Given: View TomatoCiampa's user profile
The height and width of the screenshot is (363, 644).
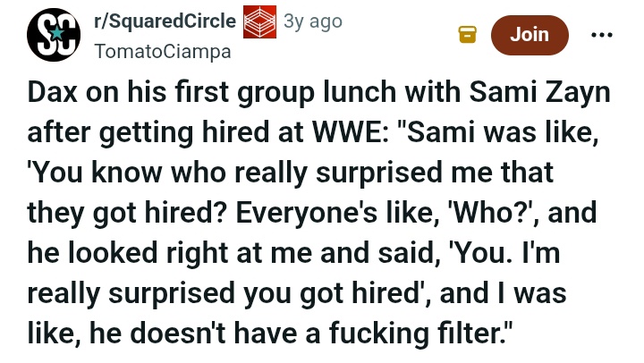Looking at the screenshot, I should pos(162,51).
